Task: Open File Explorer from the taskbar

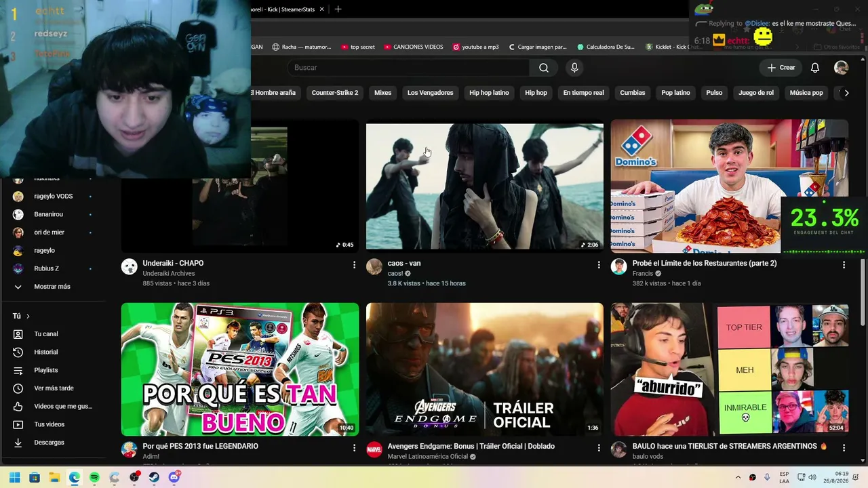Action: click(x=54, y=477)
